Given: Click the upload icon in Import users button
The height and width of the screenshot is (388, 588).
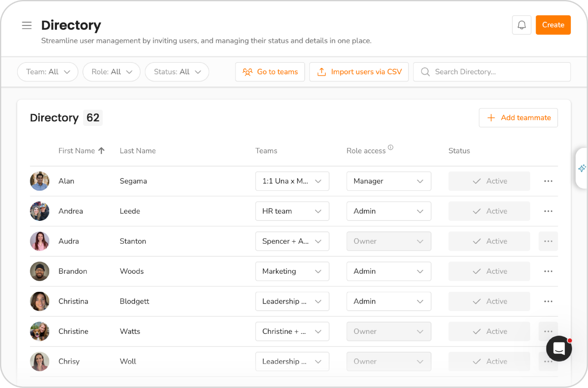Looking at the screenshot, I should pos(321,72).
